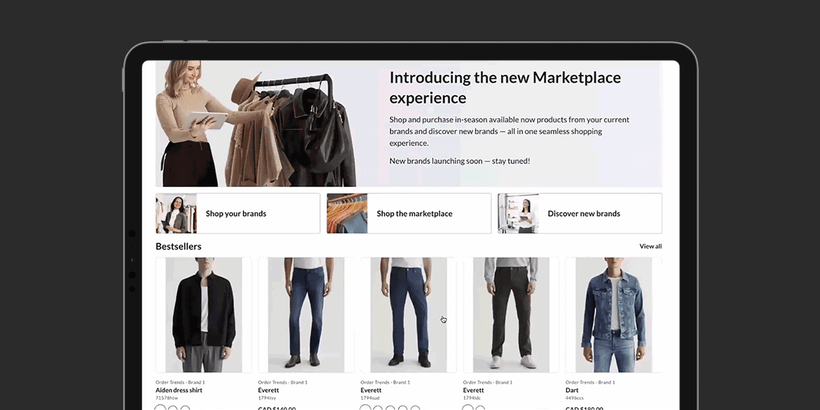Click the New brands launching soon text
This screenshot has height=410, width=820.
[x=460, y=161]
